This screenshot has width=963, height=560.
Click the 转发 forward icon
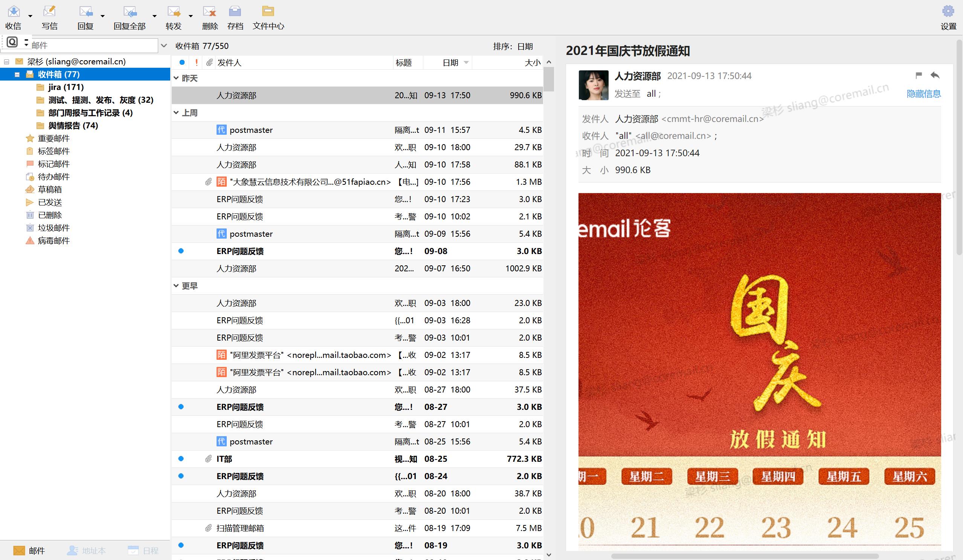tap(174, 12)
